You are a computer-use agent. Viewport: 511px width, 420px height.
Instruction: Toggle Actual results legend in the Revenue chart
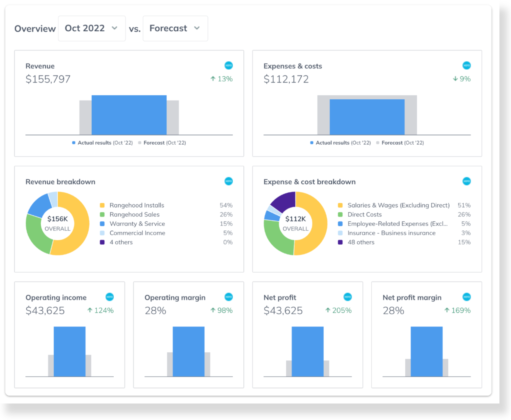point(103,143)
